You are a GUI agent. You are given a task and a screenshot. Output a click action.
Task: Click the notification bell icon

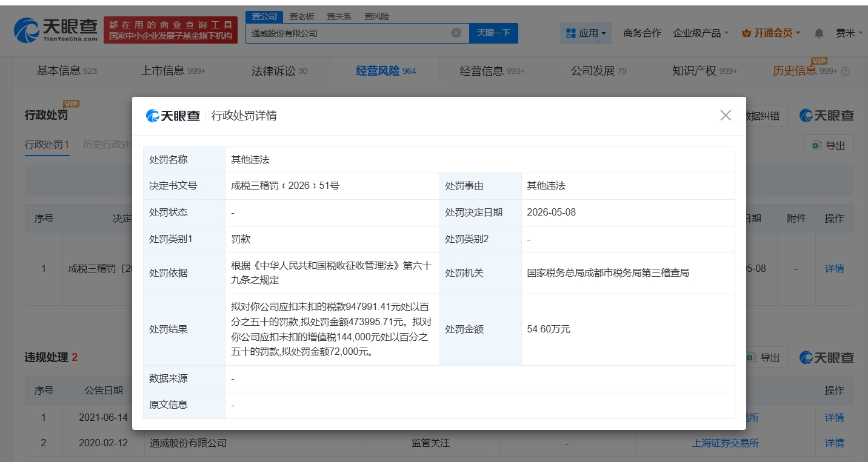pyautogui.click(x=819, y=33)
